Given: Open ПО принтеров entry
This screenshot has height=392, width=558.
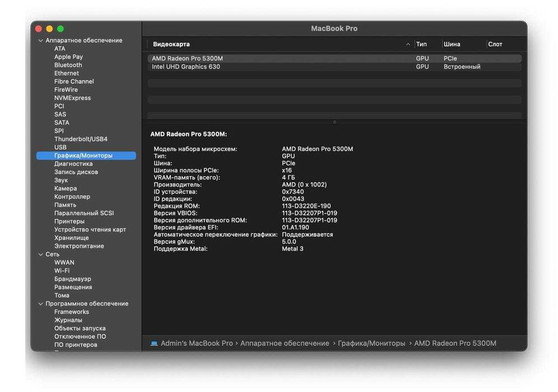Looking at the screenshot, I should point(76,345).
